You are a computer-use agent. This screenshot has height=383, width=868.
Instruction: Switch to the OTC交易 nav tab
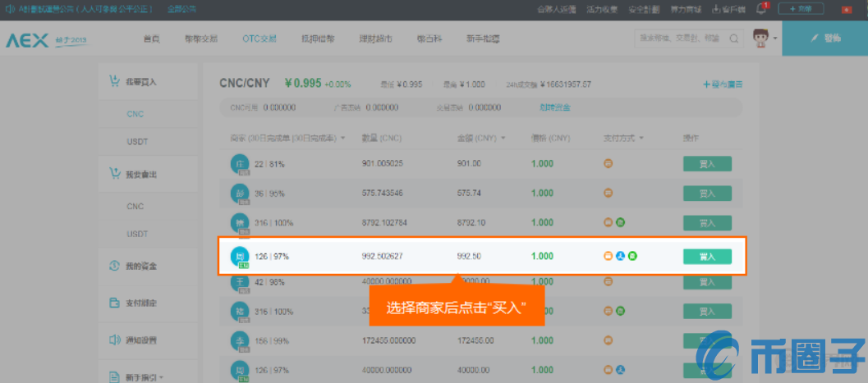(259, 39)
